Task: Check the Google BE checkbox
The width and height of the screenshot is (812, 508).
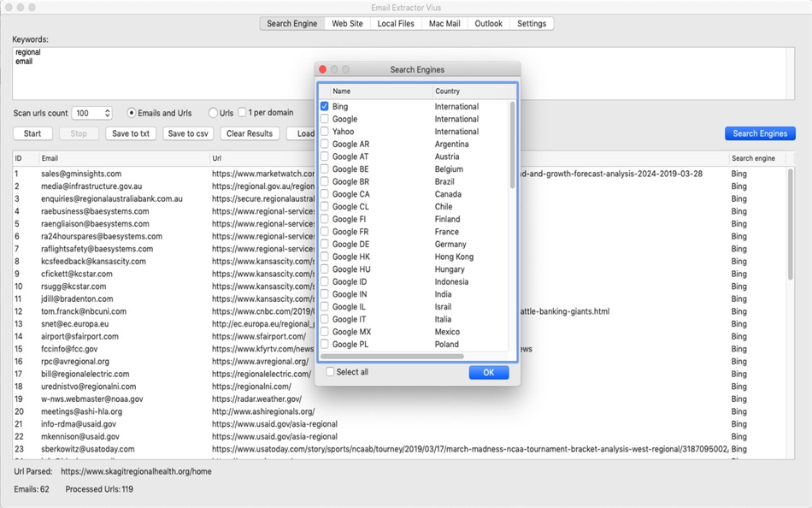Action: pyautogui.click(x=324, y=168)
